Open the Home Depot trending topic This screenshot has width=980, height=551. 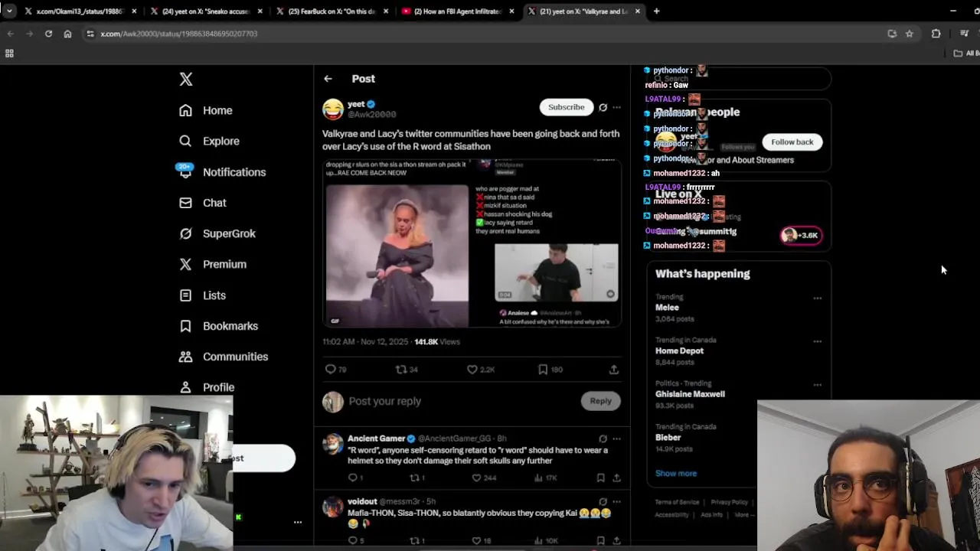point(679,350)
